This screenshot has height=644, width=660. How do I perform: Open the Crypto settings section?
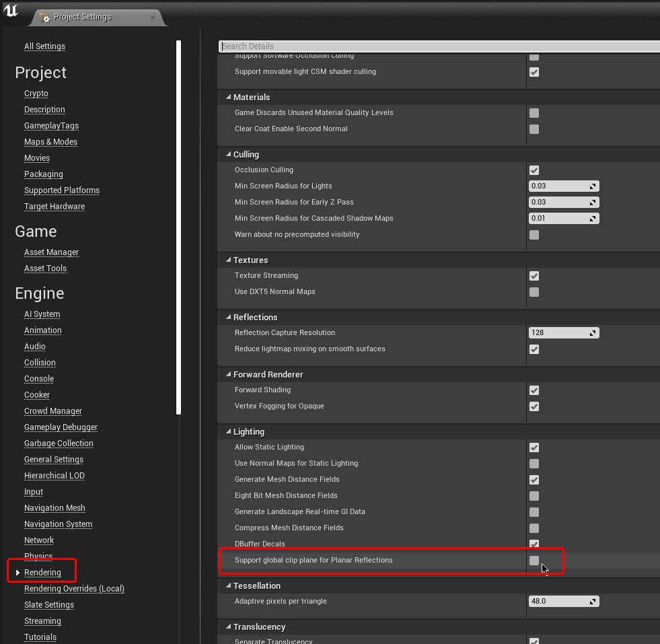36,94
